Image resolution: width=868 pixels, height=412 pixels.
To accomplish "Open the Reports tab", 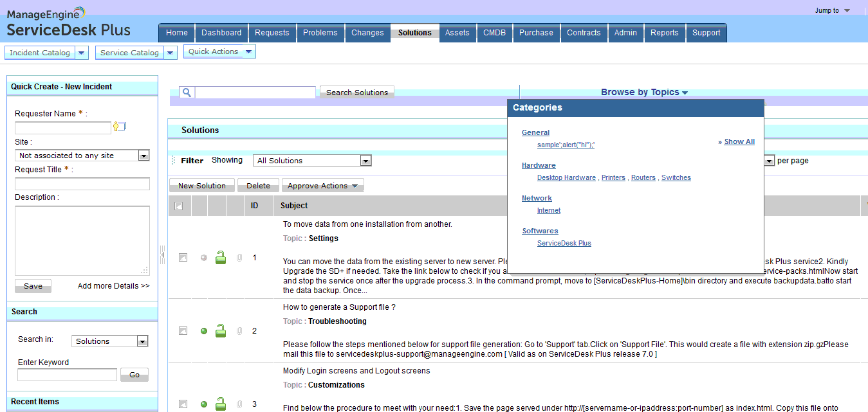I will tap(665, 33).
